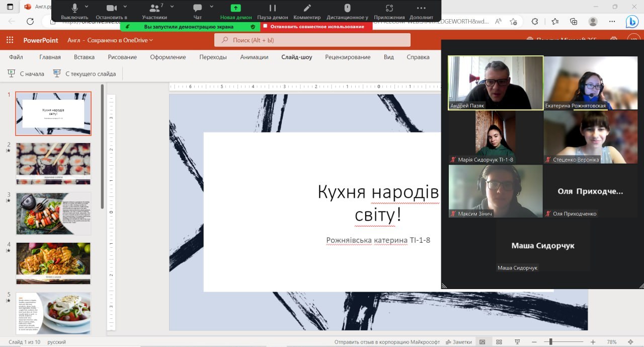Switch to slide sorter view in status bar
This screenshot has height=347, width=644.
click(499, 342)
